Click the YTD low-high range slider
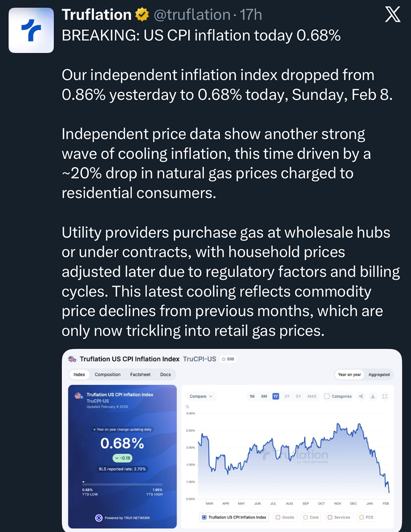The width and height of the screenshot is (411, 532). (x=122, y=484)
